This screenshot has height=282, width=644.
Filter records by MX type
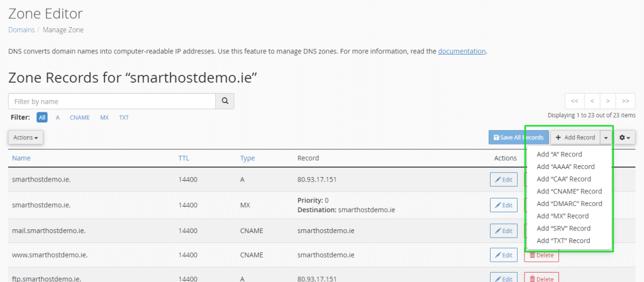(104, 117)
